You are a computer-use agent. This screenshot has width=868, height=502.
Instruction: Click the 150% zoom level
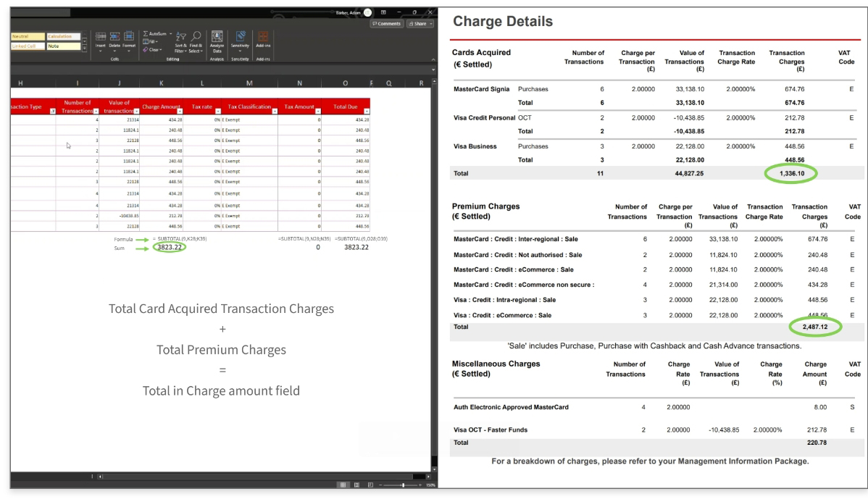click(430, 485)
